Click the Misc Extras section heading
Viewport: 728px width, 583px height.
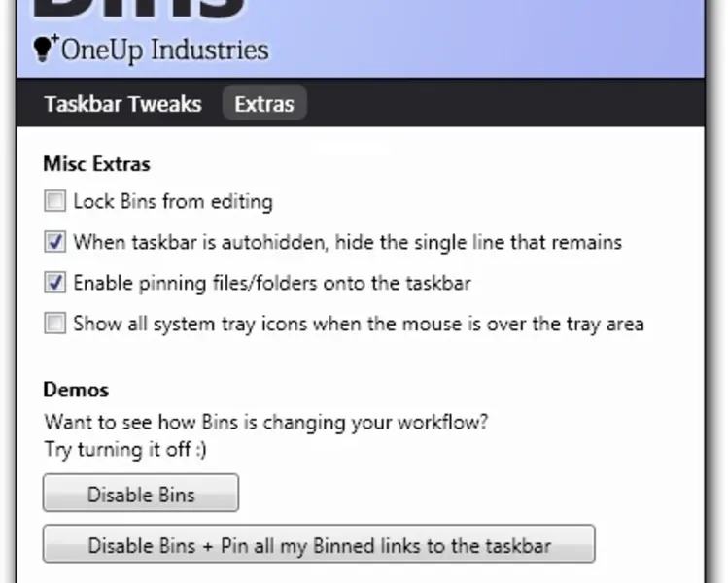click(x=96, y=164)
